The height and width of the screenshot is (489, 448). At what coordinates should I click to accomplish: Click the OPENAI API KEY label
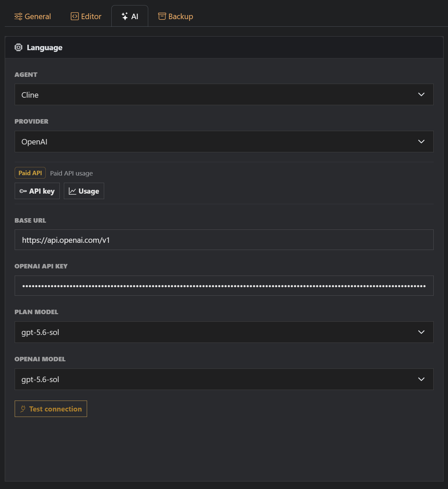(x=41, y=266)
